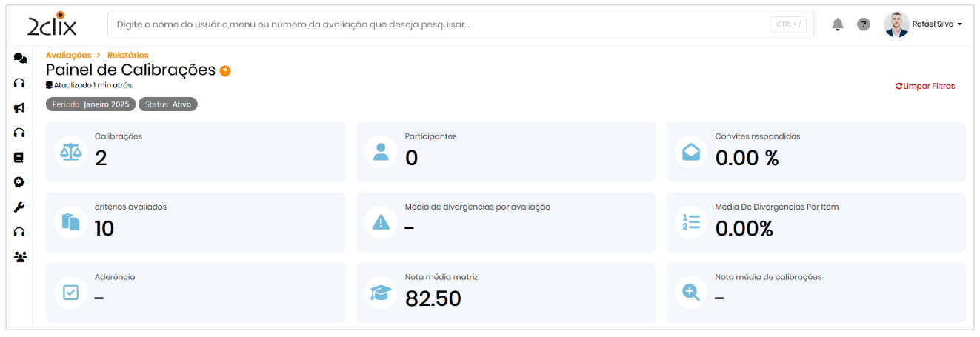980x337 pixels.
Task: Click the Calibrações scales icon
Action: tap(70, 152)
